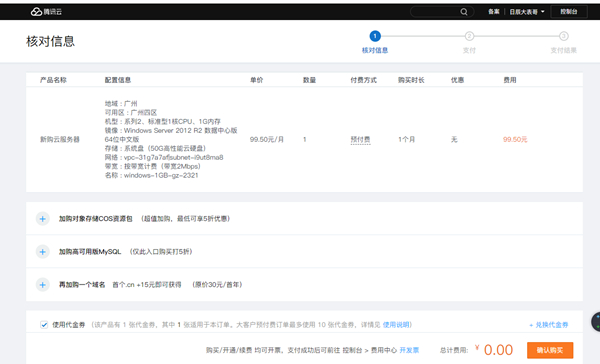The height and width of the screenshot is (364, 600).
Task: Open the 开发票 link
Action: point(409,350)
